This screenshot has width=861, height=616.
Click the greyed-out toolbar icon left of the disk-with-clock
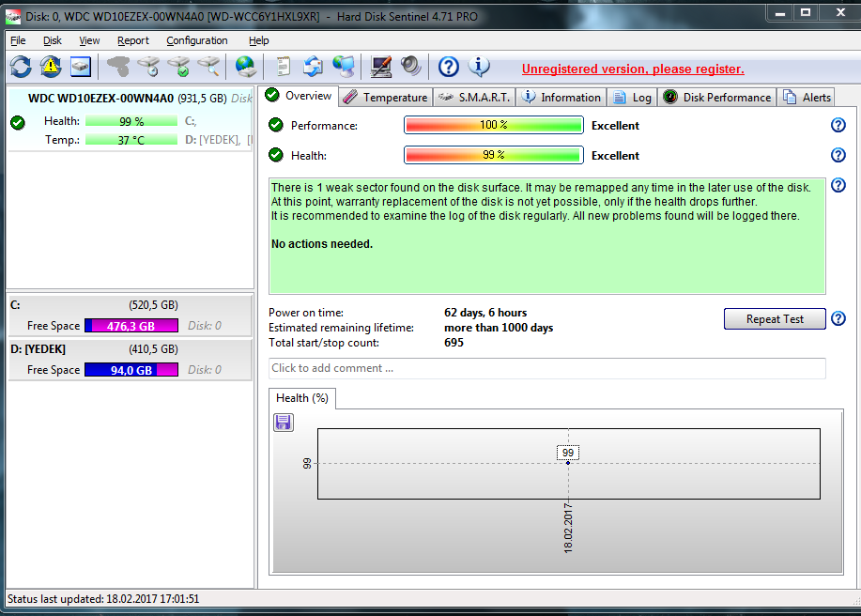(118, 67)
